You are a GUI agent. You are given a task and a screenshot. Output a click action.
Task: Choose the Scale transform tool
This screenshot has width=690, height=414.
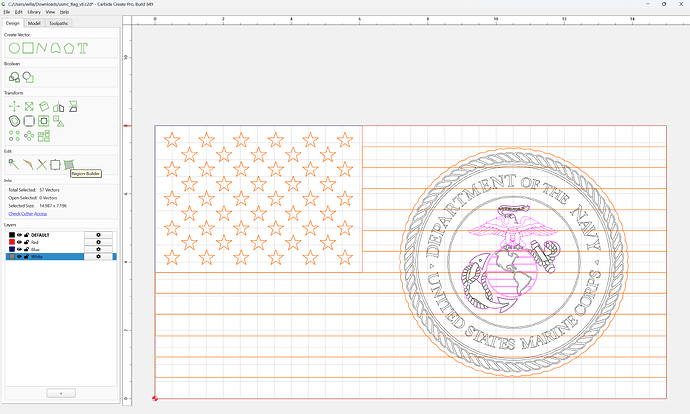click(29, 106)
